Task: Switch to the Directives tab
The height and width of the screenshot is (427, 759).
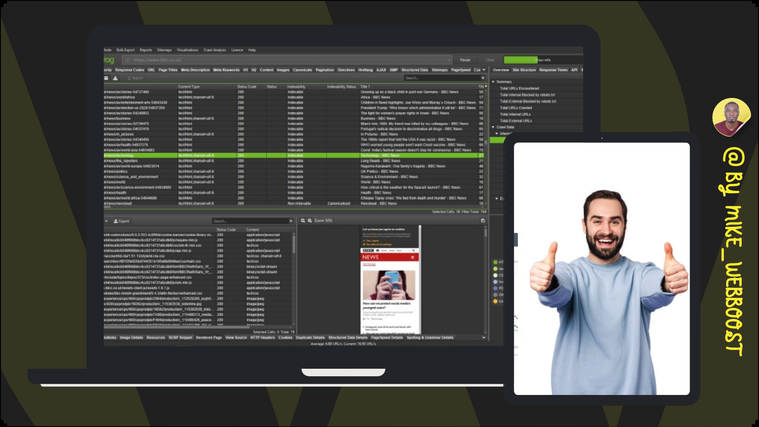Action: [346, 70]
